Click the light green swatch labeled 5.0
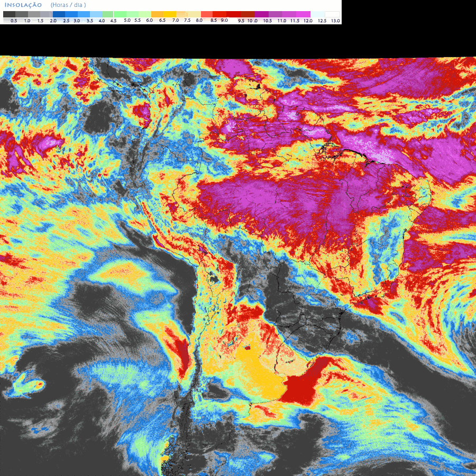The image size is (476, 476). click(x=120, y=14)
